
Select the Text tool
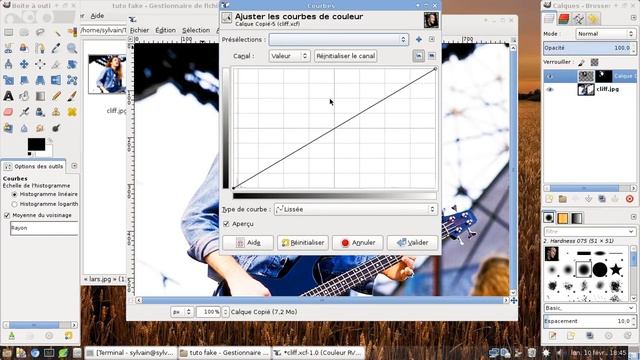point(8,96)
